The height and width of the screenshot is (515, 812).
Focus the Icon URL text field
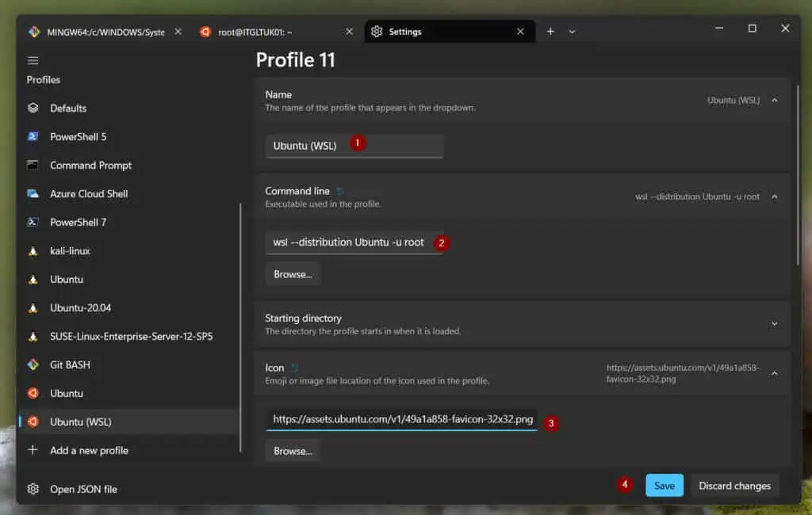pos(402,419)
